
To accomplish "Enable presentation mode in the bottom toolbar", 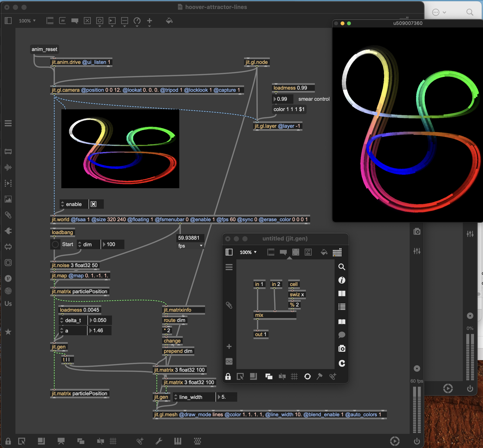I will point(61,441).
